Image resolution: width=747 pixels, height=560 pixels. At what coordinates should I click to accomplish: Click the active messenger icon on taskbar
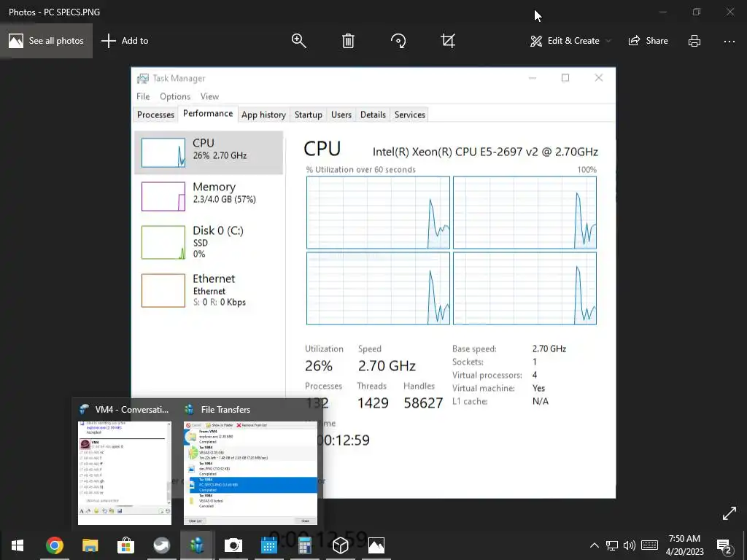point(197,545)
